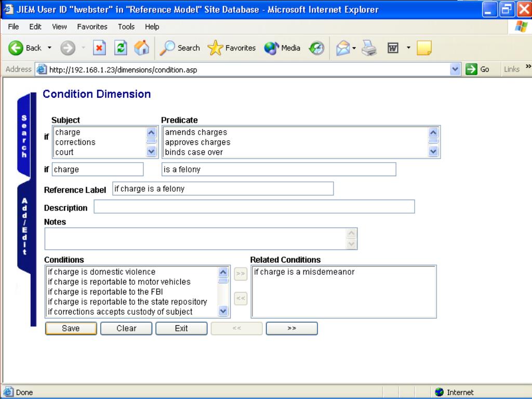Click the address bar URL field
Image resolution: width=532 pixels, height=399 pixels.
click(x=249, y=70)
